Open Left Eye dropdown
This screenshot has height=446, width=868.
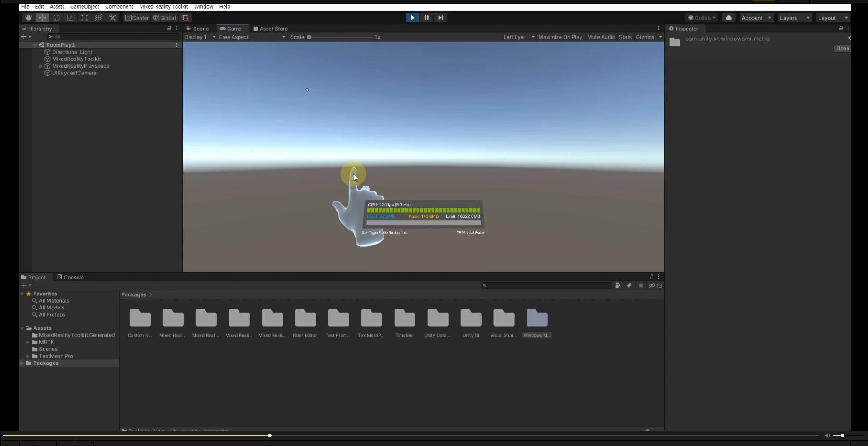tap(519, 37)
